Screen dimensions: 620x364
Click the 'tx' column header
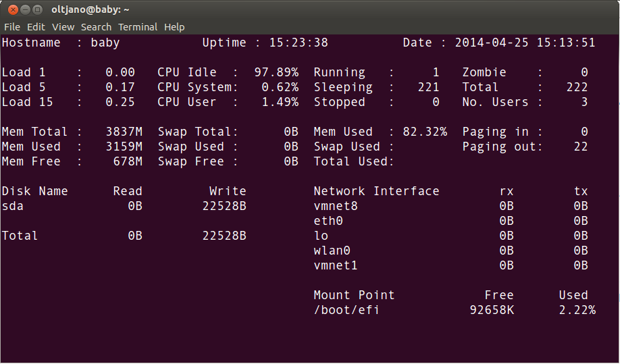click(x=581, y=192)
